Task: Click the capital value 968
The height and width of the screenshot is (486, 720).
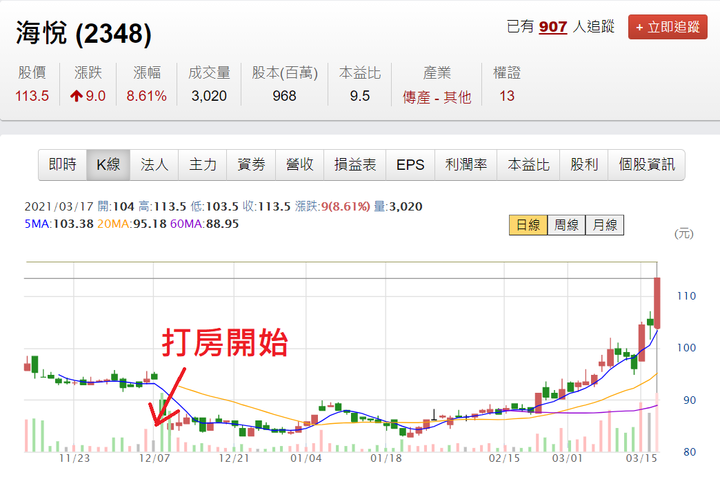Action: click(284, 96)
